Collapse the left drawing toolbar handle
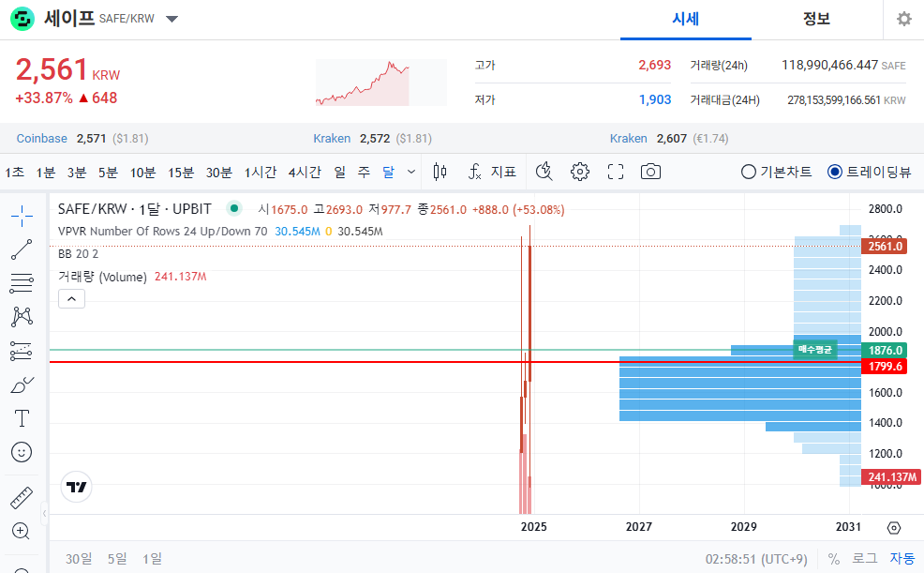Viewport: 924px width, 573px height. coord(44,514)
